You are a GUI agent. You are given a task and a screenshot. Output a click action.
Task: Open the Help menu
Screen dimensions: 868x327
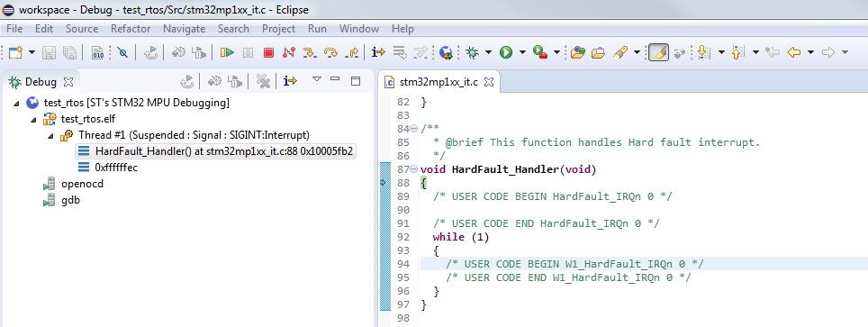point(402,29)
